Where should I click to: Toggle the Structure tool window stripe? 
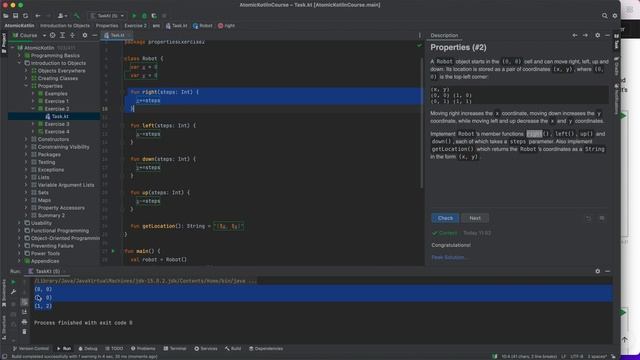coord(4,327)
